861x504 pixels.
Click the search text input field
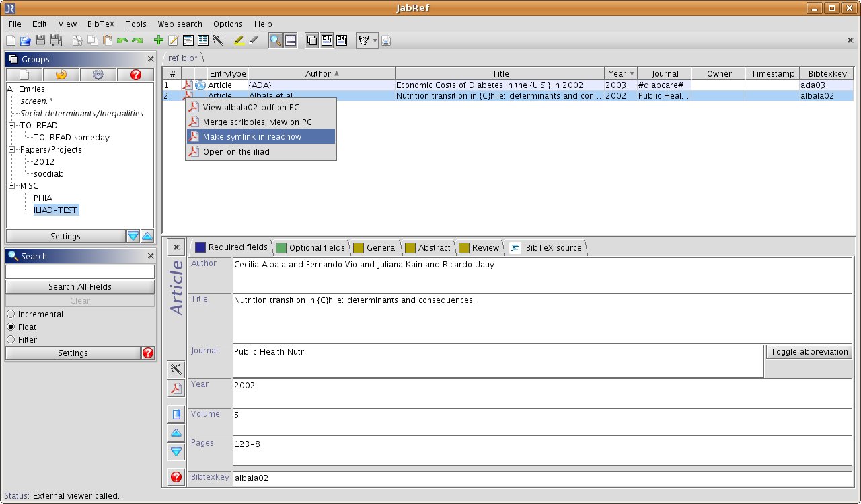point(80,271)
